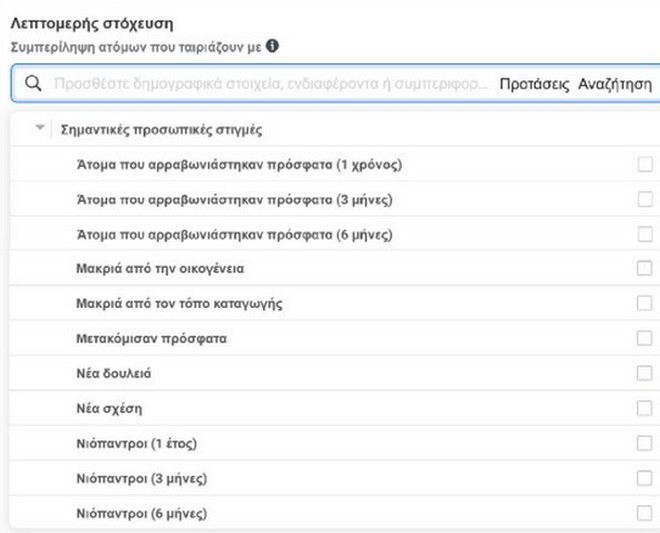Check recently engaged (1 χρόνος) checkbox
Screen dimensions: 660x533
tap(645, 164)
